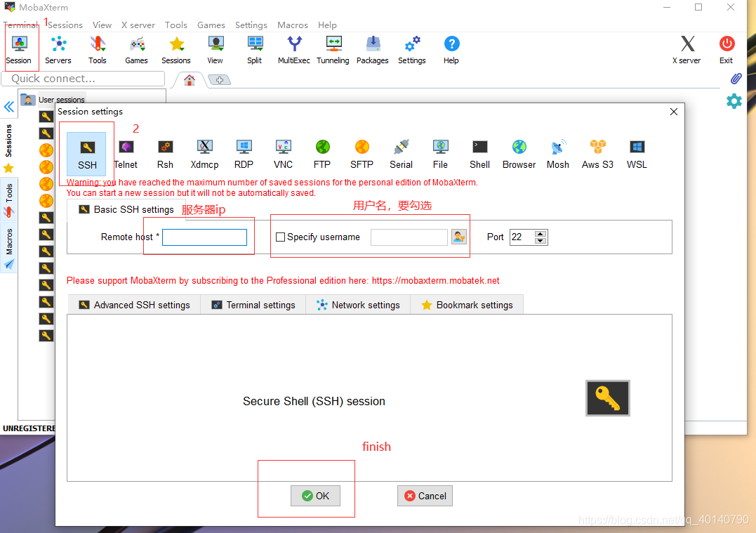
Task: Go to the Home tab
Action: [x=190, y=80]
